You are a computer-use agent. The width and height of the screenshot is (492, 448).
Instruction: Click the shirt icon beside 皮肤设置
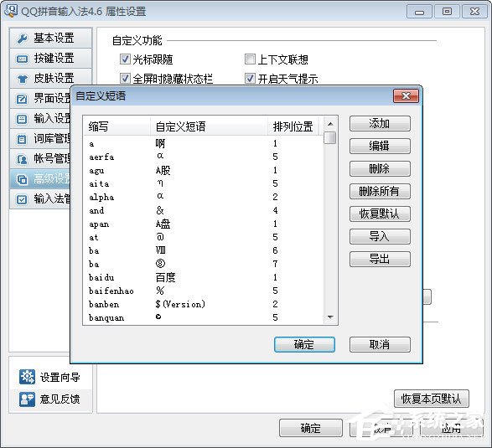22,79
